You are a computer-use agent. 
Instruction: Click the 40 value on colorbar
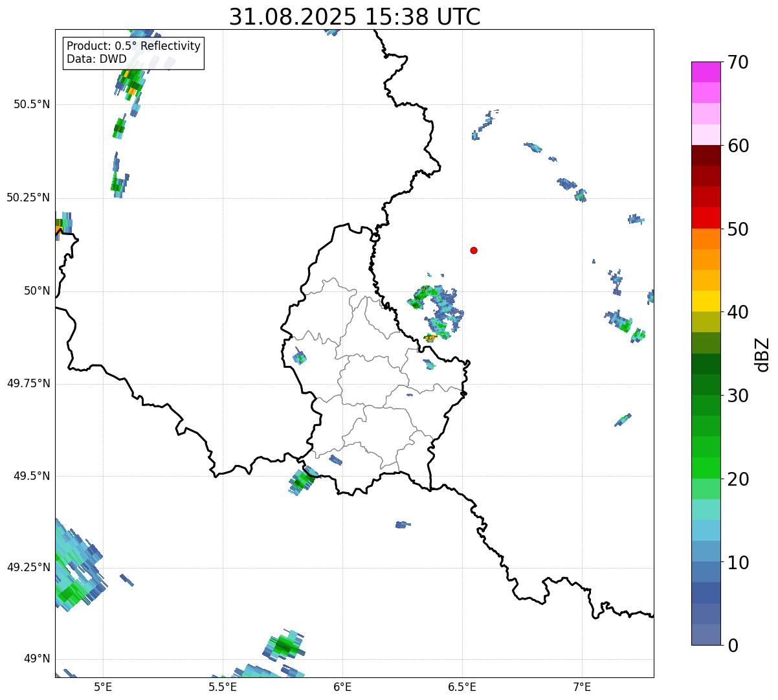[738, 312]
